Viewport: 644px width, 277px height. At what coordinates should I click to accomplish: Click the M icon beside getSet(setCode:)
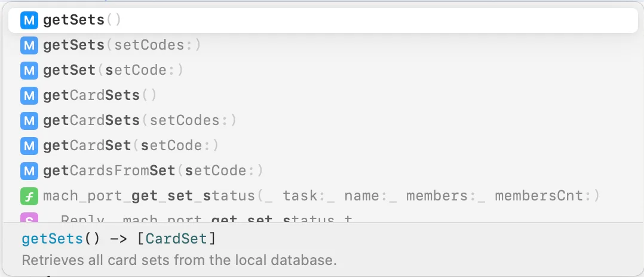click(29, 71)
